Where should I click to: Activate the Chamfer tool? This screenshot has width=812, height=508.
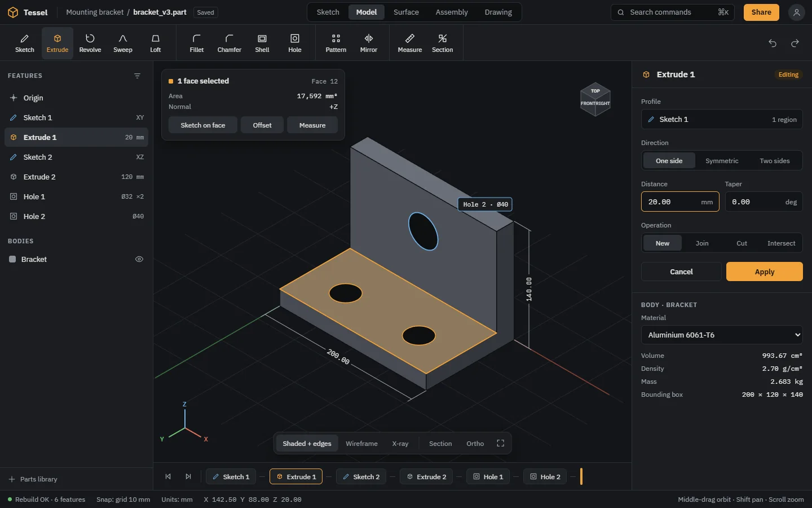pos(230,43)
